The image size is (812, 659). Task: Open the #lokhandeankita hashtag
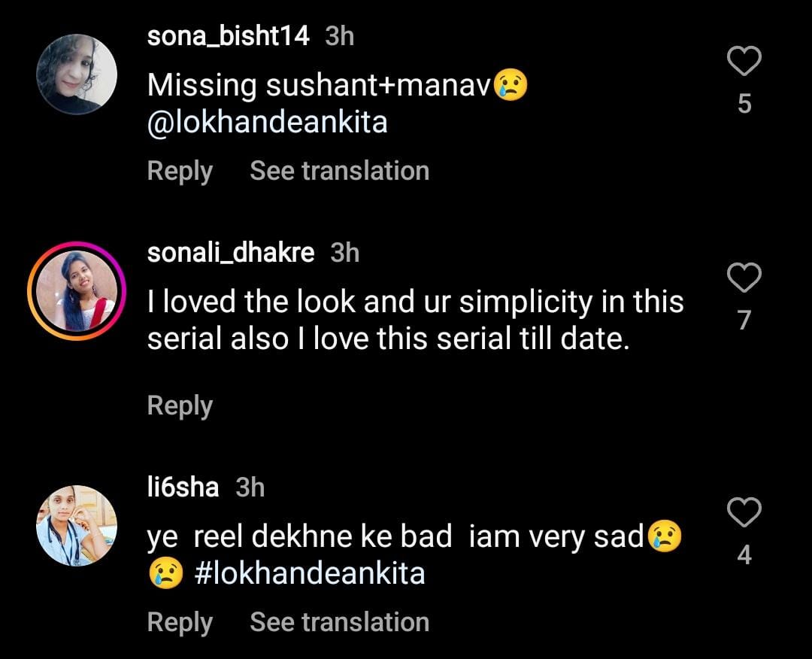[x=309, y=574]
